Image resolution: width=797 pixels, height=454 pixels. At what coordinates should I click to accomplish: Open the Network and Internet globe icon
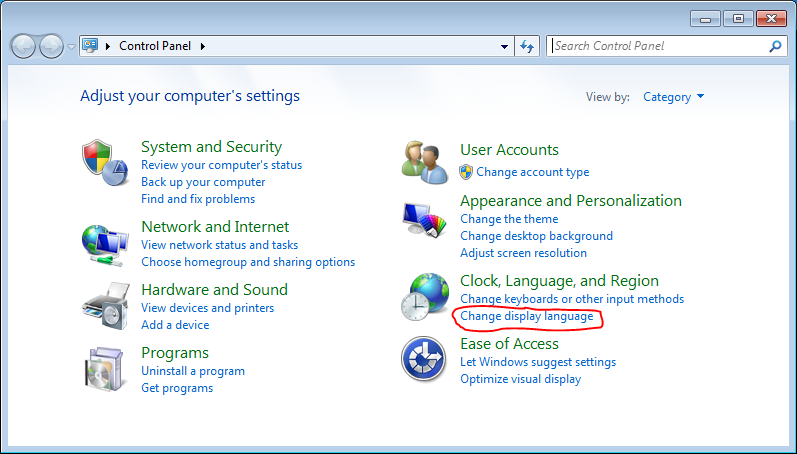pos(105,246)
